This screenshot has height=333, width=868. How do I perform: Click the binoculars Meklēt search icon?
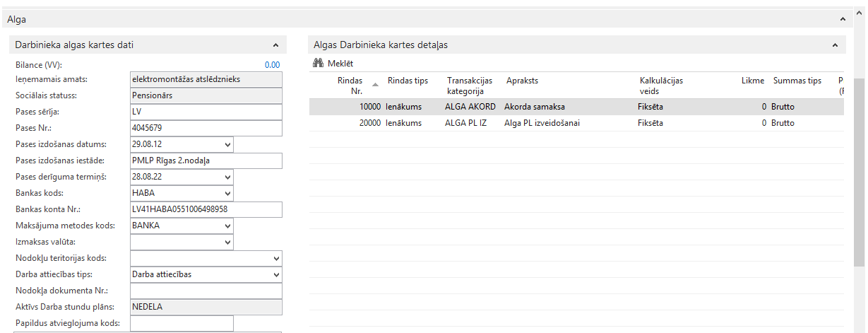pos(318,64)
